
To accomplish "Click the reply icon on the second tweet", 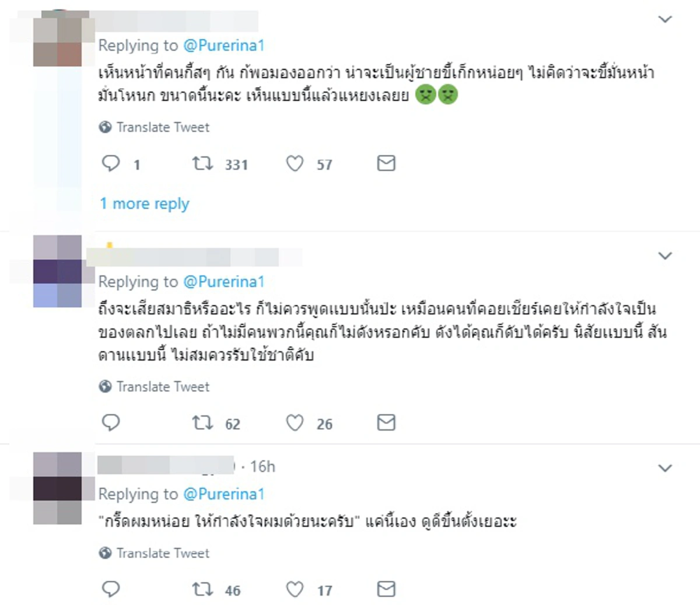I will pyautogui.click(x=111, y=423).
